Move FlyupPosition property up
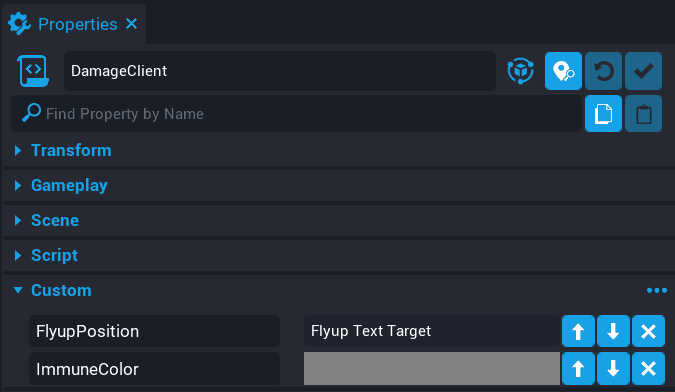 (x=578, y=331)
